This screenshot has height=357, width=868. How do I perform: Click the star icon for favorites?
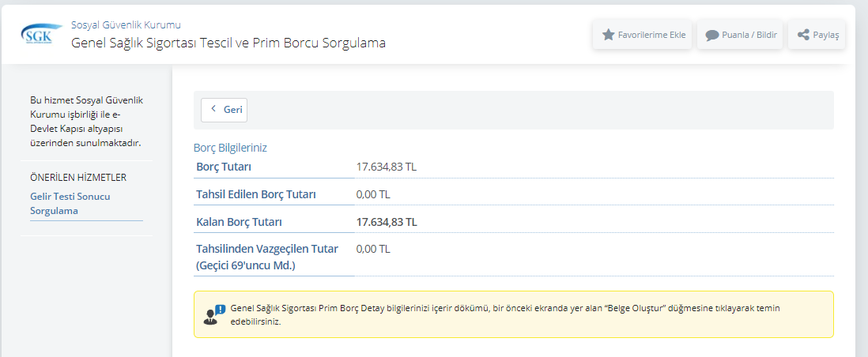(608, 35)
